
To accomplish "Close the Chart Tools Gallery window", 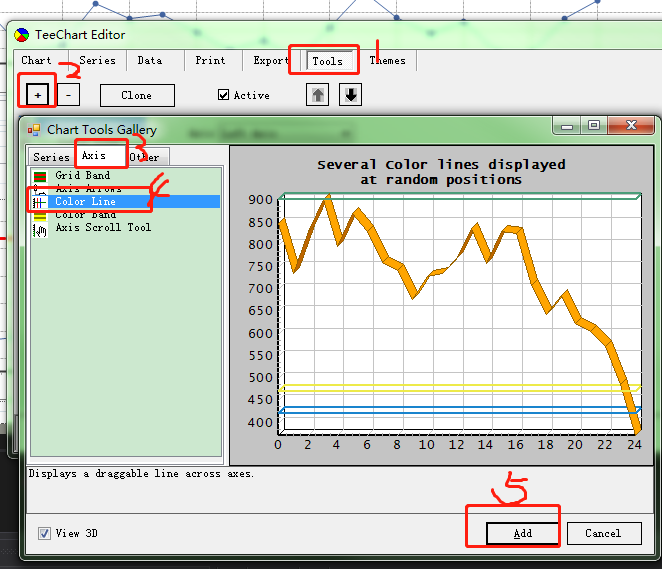I will (631, 125).
